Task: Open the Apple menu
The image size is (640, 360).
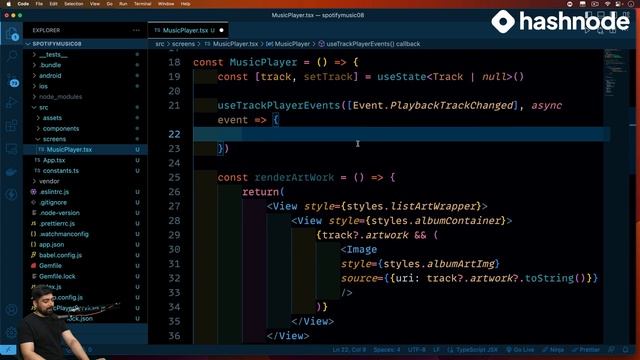Action: click(x=9, y=4)
